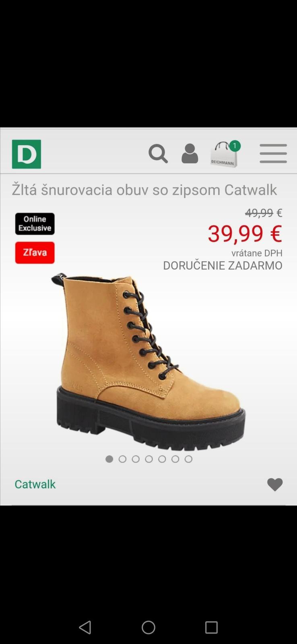Open the Catwalk brand link
The image size is (297, 644).
click(35, 484)
